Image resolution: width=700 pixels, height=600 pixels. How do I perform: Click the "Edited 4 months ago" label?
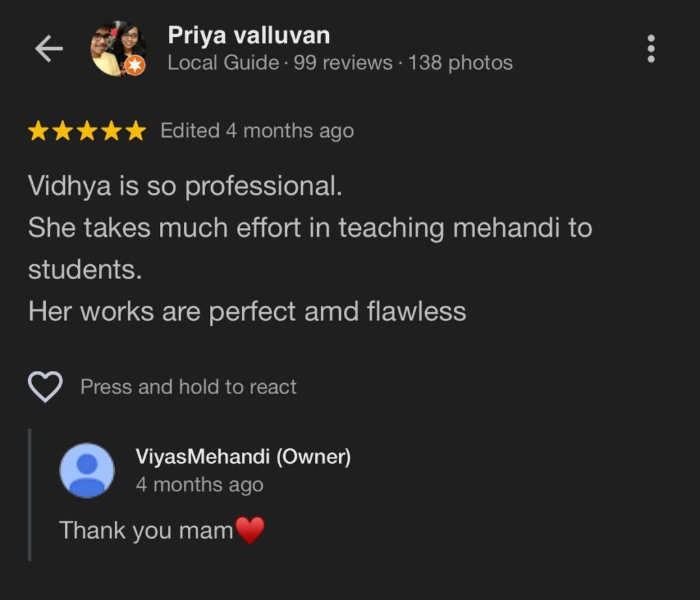pos(257,131)
